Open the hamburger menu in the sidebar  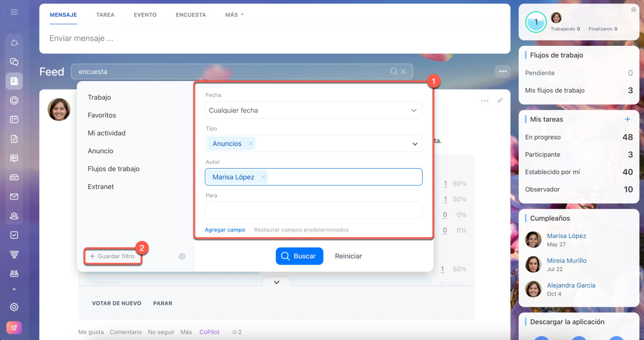click(x=14, y=12)
